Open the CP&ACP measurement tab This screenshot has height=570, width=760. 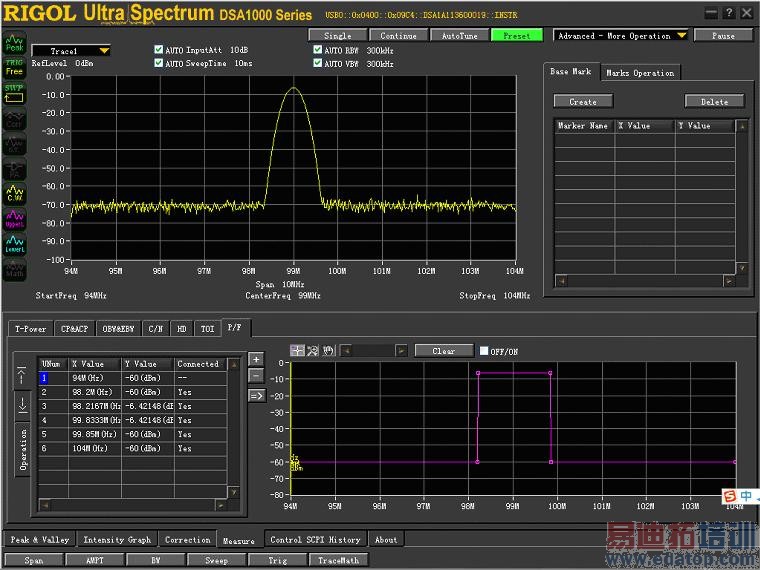pos(75,328)
